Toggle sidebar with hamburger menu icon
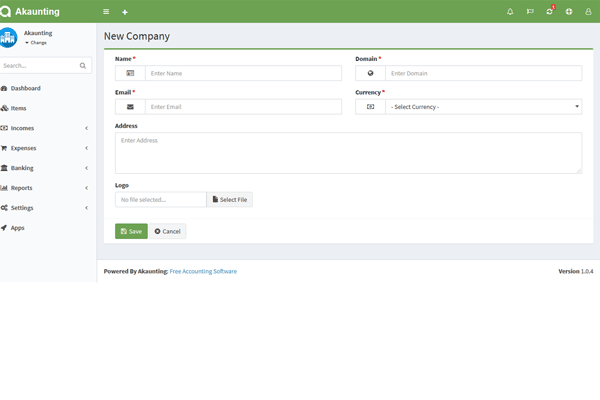Screen dimensions: 600x400 pos(106,12)
